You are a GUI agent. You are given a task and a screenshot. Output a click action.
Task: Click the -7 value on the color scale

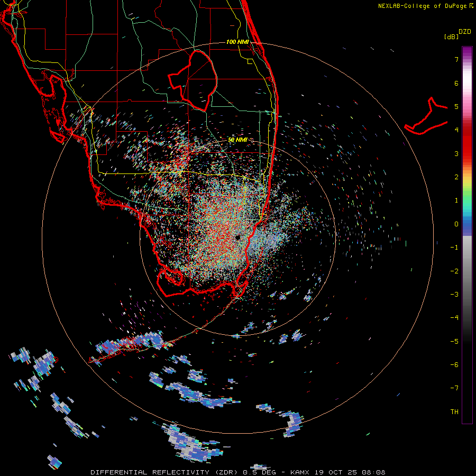[454, 388]
